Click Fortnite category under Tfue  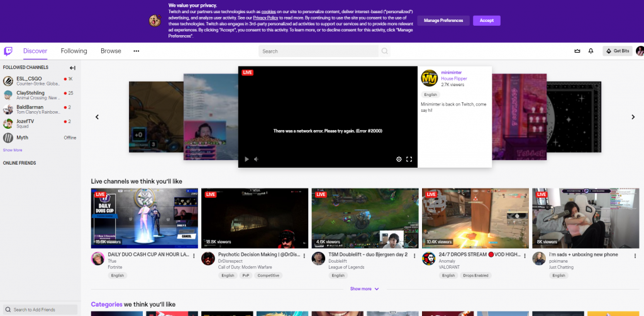click(115, 267)
